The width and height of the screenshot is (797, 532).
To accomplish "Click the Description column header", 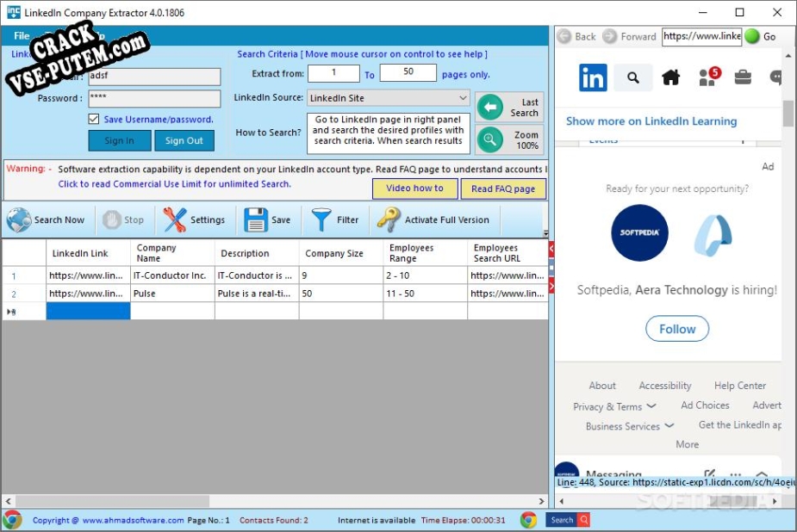I will click(257, 253).
